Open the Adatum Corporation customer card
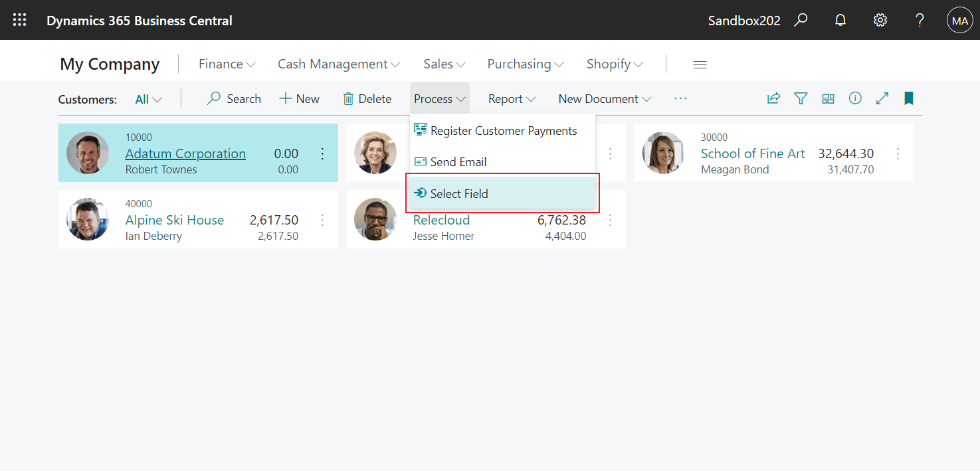 tap(185, 153)
